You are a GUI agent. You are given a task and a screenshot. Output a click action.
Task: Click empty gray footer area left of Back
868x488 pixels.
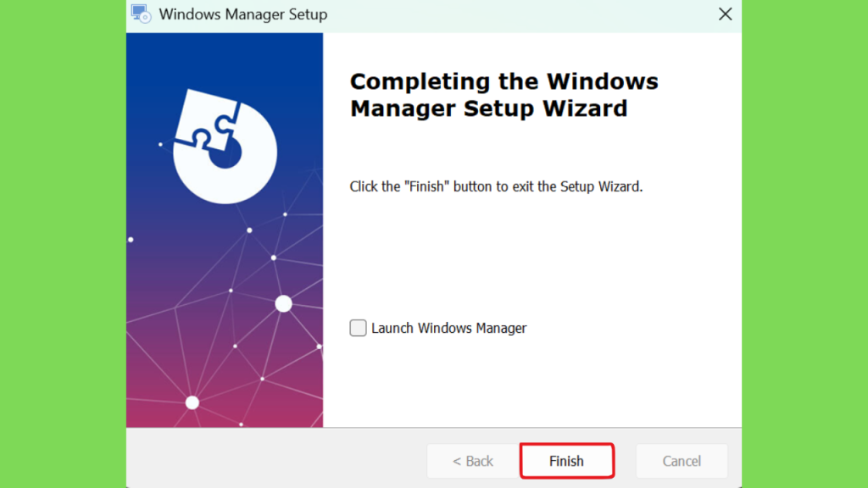click(x=271, y=461)
